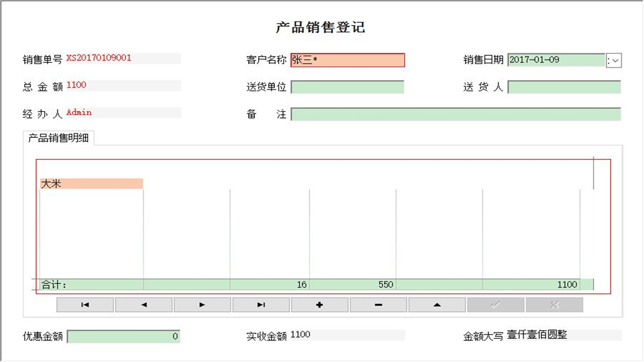Click the grid's vertical scrollbar
This screenshot has height=362, width=644.
(593, 173)
